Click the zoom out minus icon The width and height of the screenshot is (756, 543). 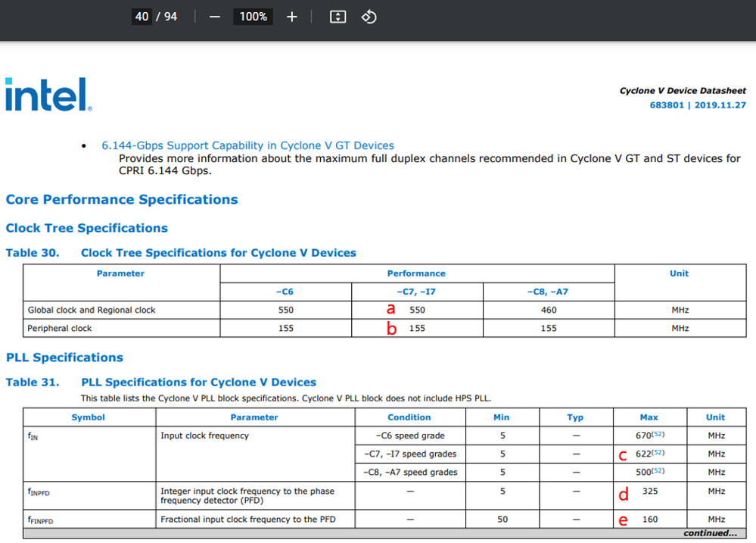coord(214,17)
